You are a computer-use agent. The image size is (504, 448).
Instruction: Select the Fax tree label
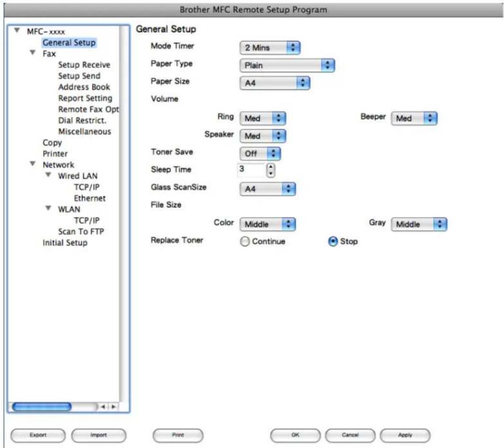coord(49,54)
